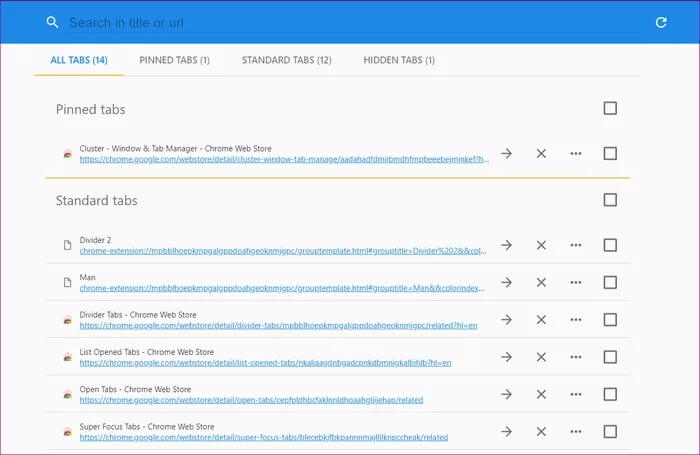Click the search magnifier icon
The image size is (700, 455).
[52, 22]
